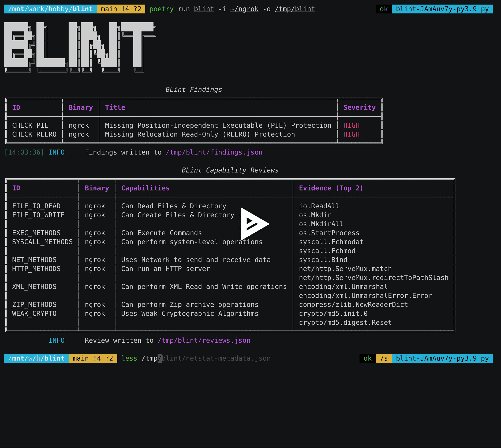Screen dimensions: 501x448
Task: Expand the Capabilities column header
Action: [x=145, y=188]
